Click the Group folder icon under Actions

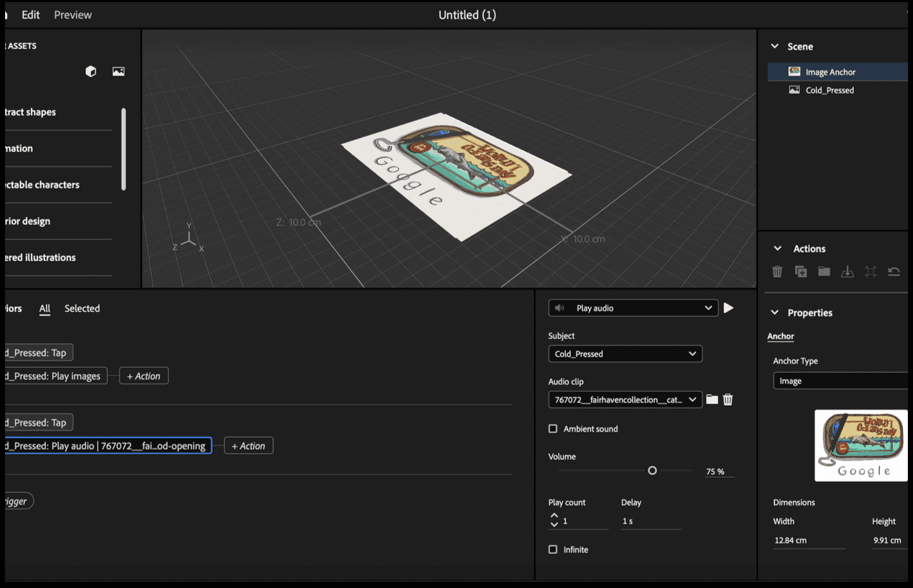pyautogui.click(x=824, y=272)
